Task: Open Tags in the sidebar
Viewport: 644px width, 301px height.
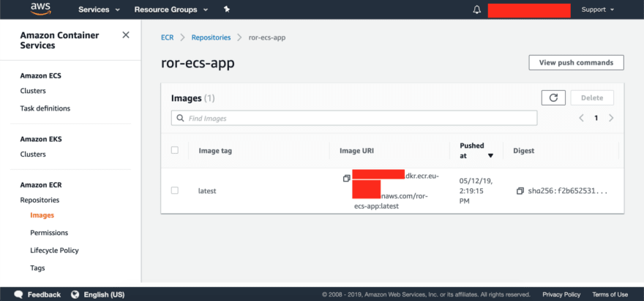Action: click(37, 268)
